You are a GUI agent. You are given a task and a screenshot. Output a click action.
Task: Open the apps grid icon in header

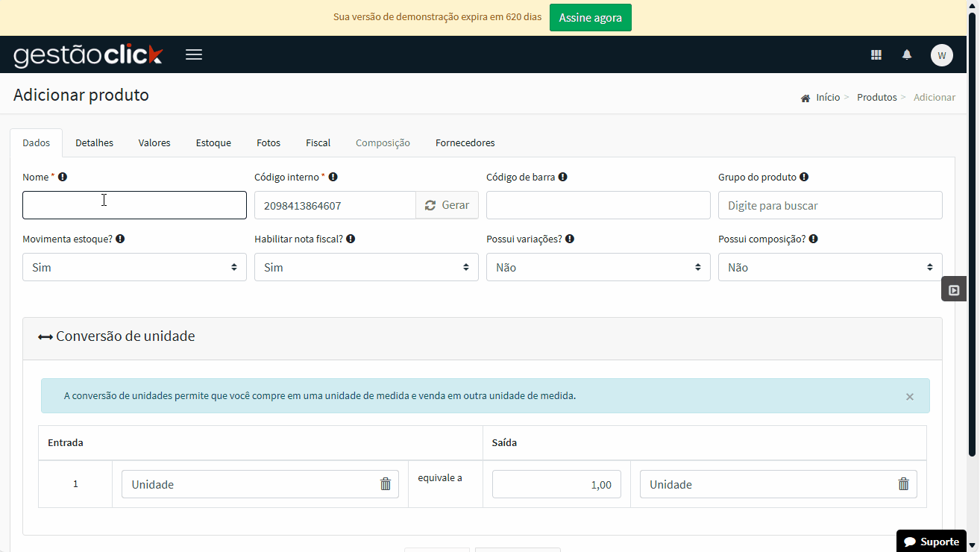click(876, 54)
